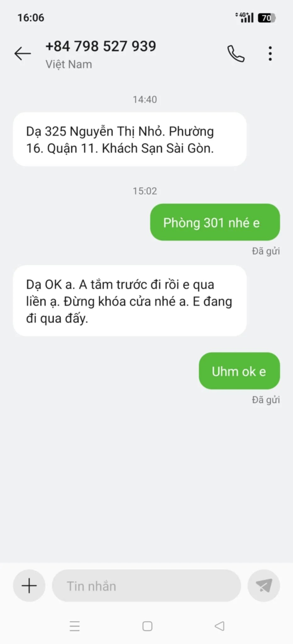Select the Phòng 301 nhé e bubble
Viewport: 293px width, 644px height.
tap(215, 222)
